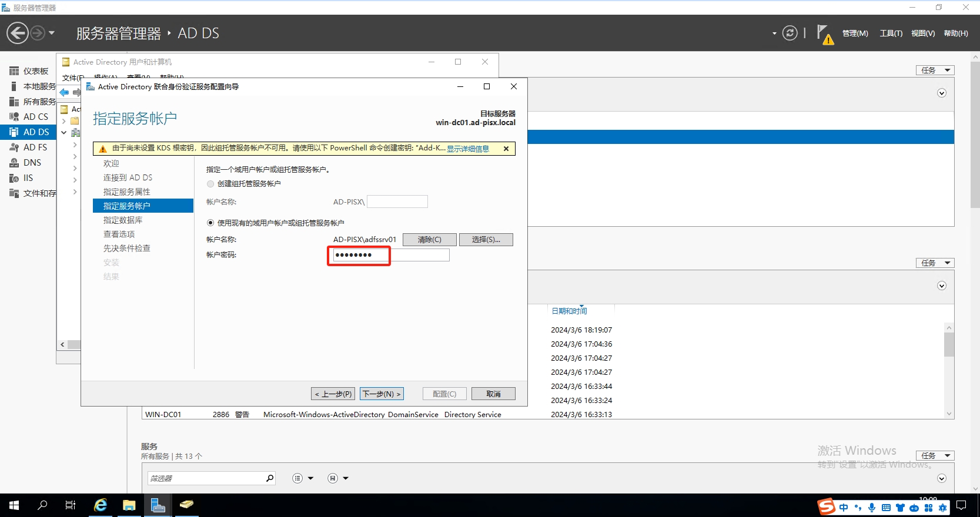
Task: Click the back navigation arrow in Server Manager
Action: point(18,33)
